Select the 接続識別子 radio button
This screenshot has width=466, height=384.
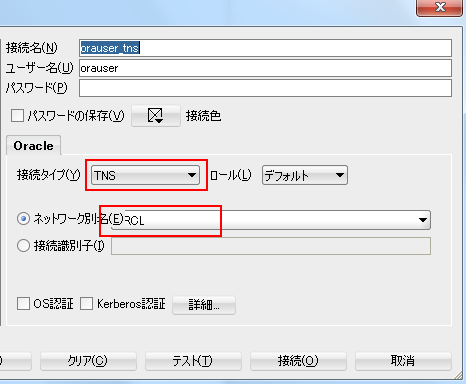[23, 246]
